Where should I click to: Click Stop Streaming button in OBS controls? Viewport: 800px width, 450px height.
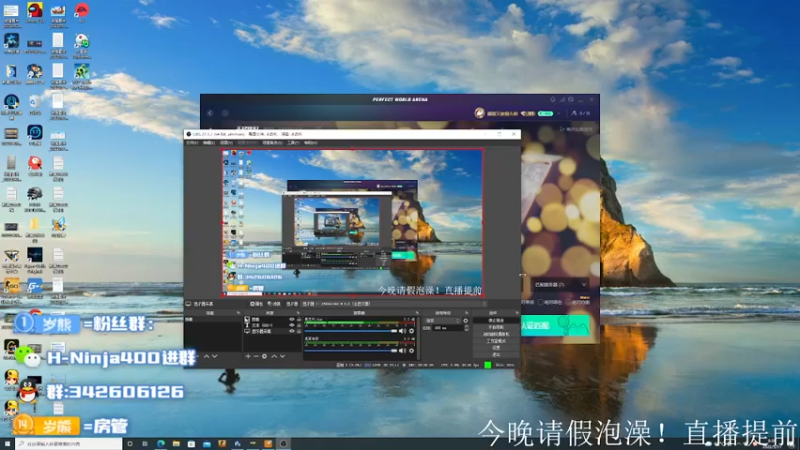pyautogui.click(x=496, y=320)
